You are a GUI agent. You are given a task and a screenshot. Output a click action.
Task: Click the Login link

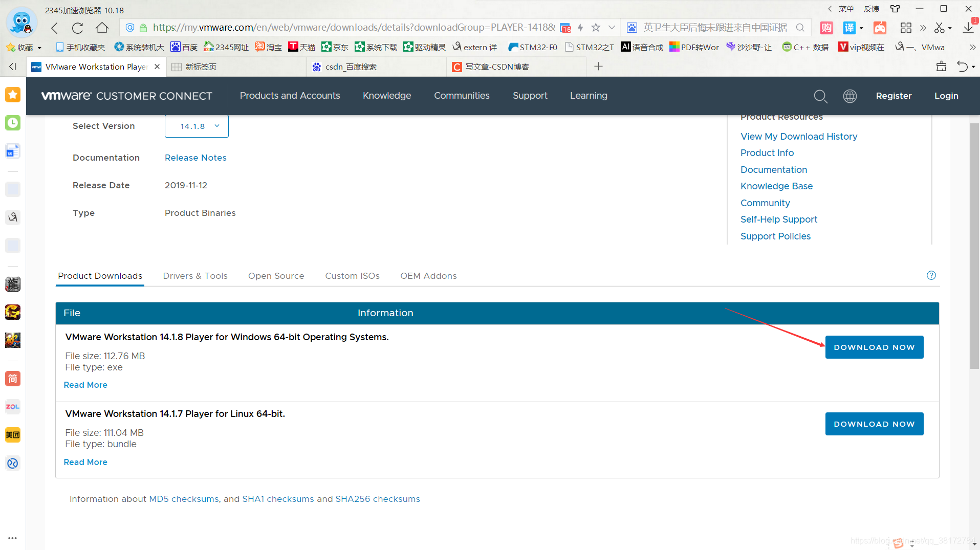coord(946,96)
